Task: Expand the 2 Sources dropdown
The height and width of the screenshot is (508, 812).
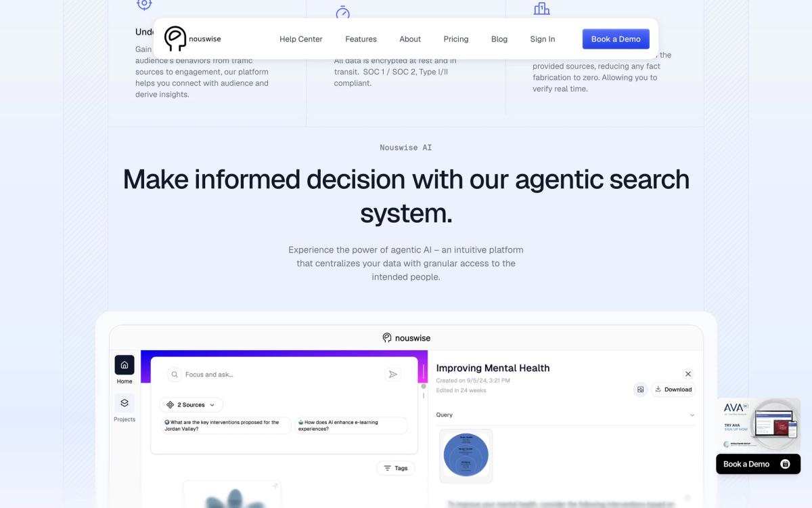Action: pos(191,404)
